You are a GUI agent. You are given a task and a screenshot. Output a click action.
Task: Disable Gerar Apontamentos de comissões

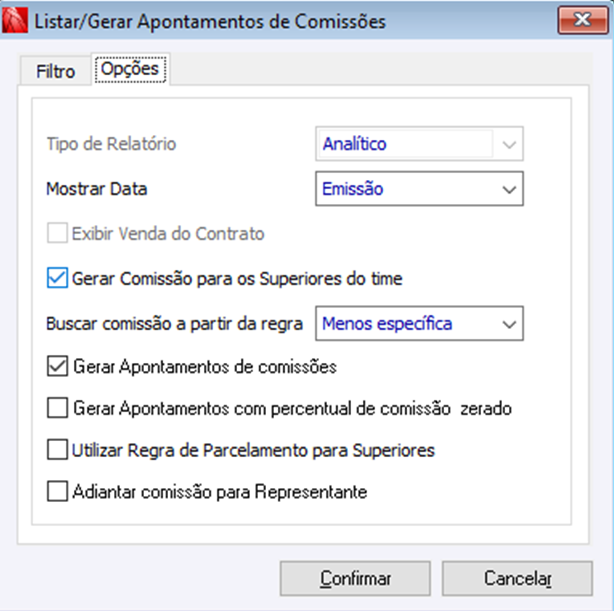[x=57, y=367]
